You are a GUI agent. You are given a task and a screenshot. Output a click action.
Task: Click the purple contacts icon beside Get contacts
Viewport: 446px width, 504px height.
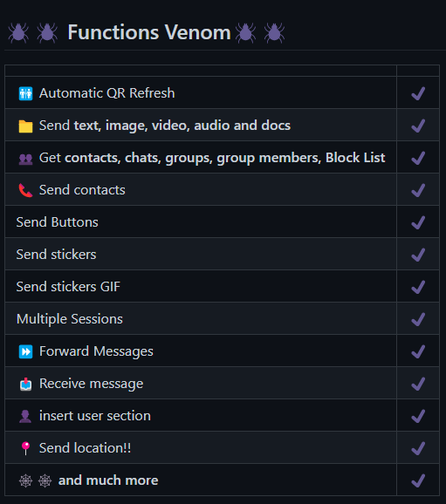(x=25, y=159)
